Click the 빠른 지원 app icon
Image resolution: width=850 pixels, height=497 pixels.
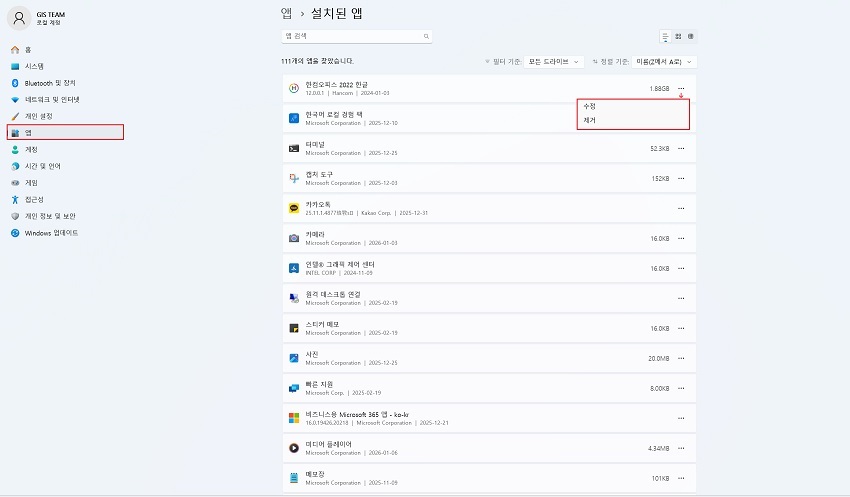(x=294, y=388)
